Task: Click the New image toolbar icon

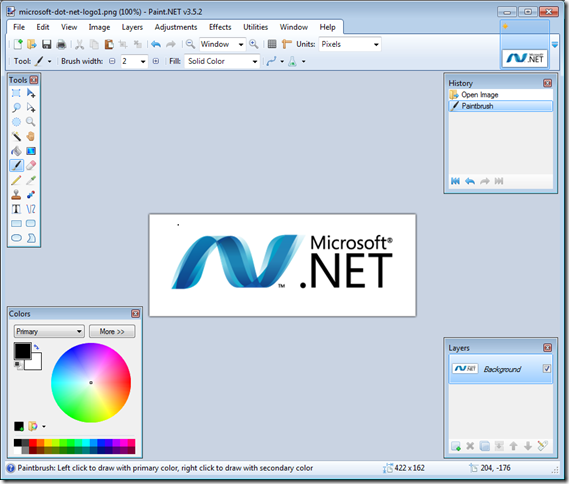Action: [x=17, y=44]
